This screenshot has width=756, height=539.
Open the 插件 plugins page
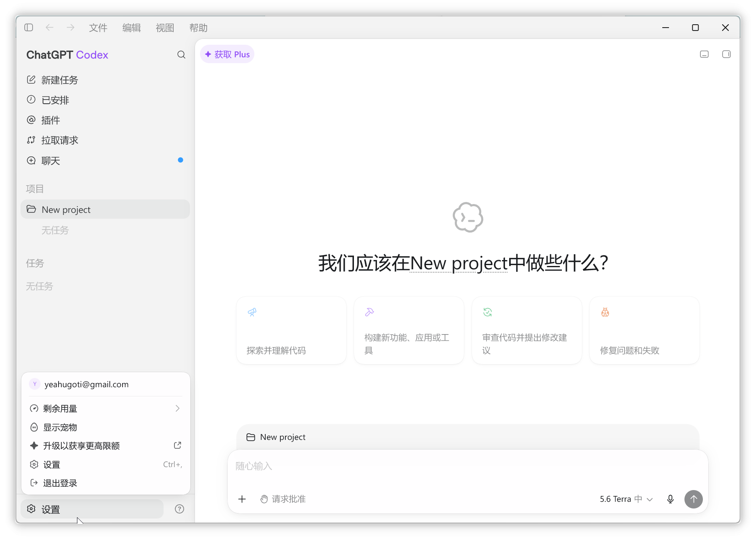(x=105, y=120)
